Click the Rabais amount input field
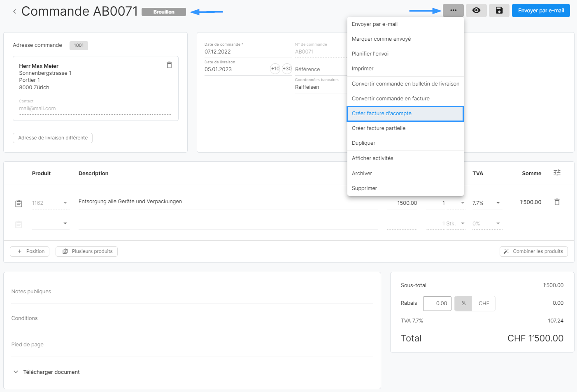The image size is (577, 392). 437,304
